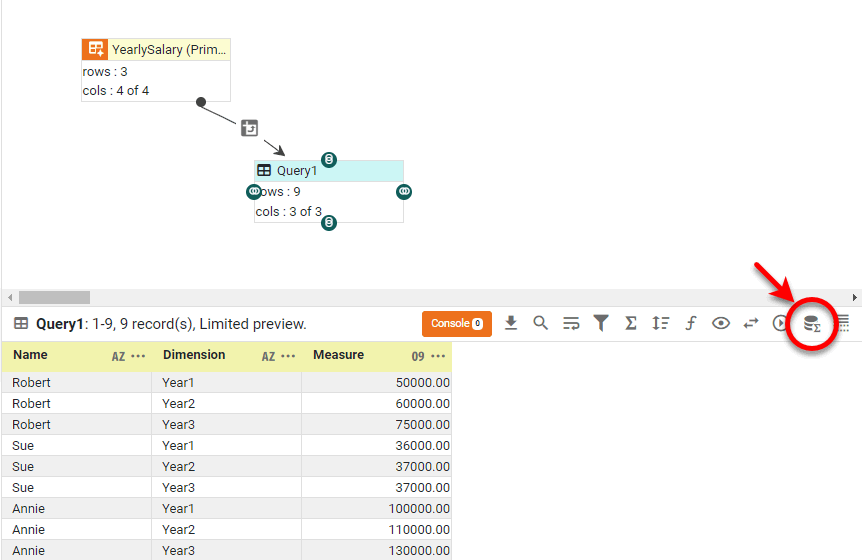Click the Query1 node table icon
Image resolution: width=862 pixels, height=560 pixels.
coord(264,170)
